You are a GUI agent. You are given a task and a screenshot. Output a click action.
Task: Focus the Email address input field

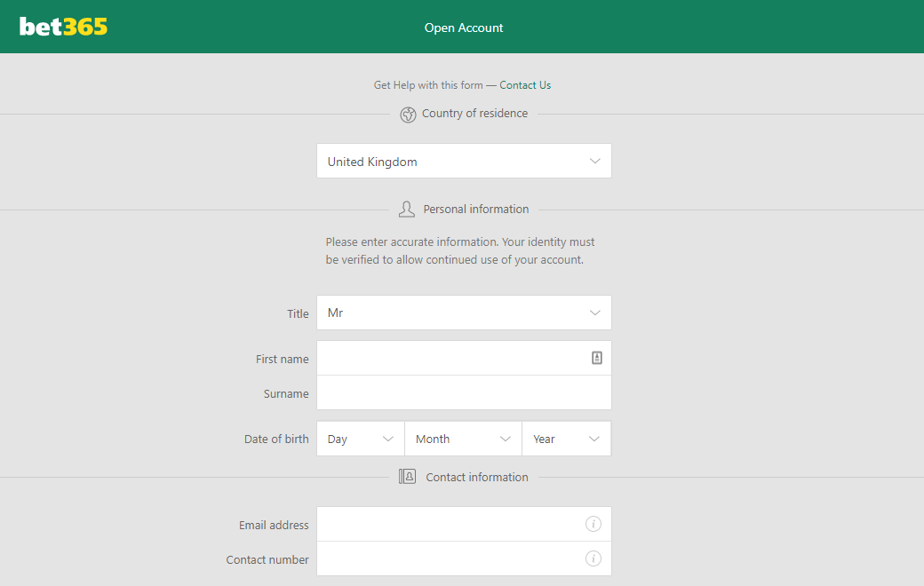coord(464,524)
